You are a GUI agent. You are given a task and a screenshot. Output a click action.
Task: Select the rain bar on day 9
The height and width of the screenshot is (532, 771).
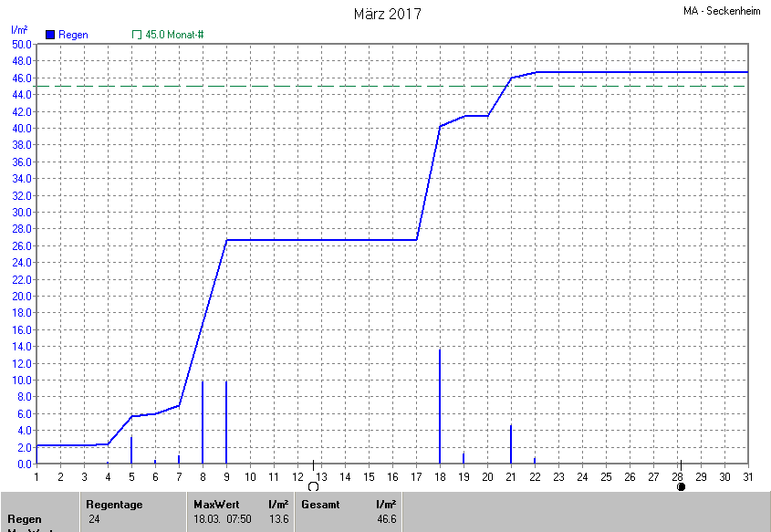tap(226, 422)
